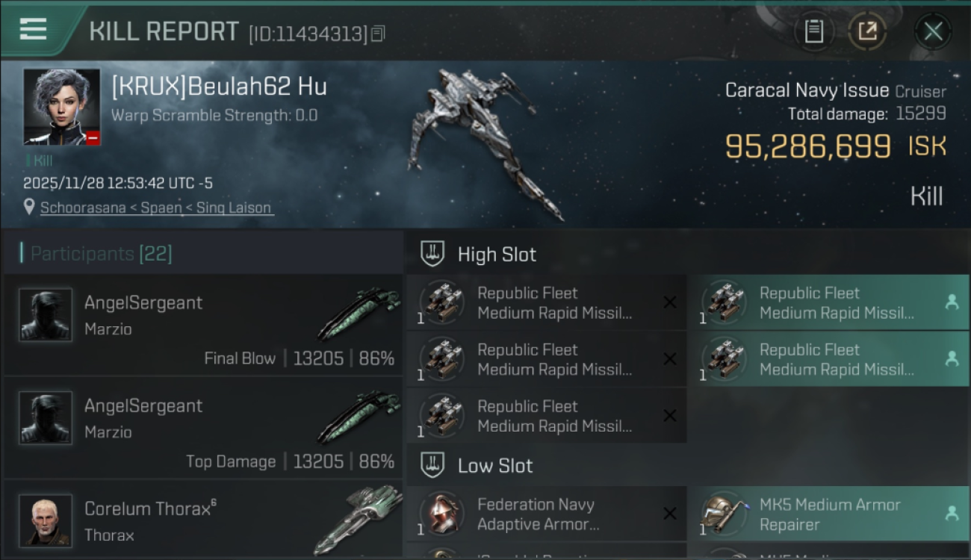Click person icon on MK5 Armor Repairer

(952, 514)
